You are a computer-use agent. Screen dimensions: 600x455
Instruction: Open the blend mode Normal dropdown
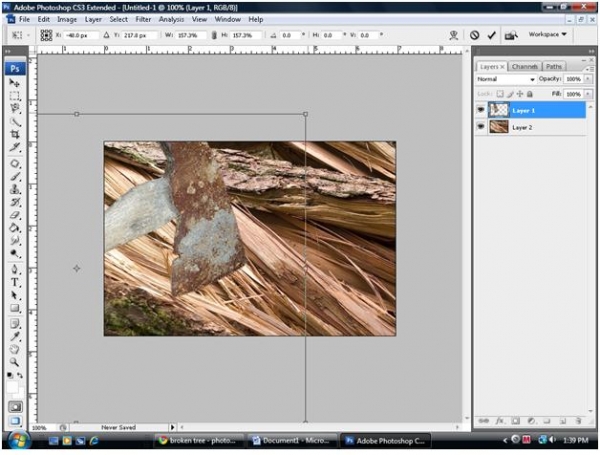click(505, 79)
